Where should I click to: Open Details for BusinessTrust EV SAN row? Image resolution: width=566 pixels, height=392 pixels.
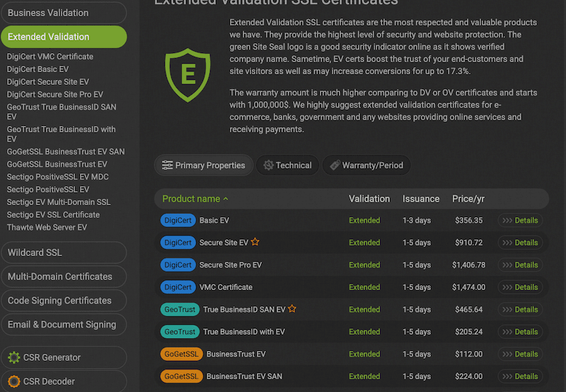520,376
